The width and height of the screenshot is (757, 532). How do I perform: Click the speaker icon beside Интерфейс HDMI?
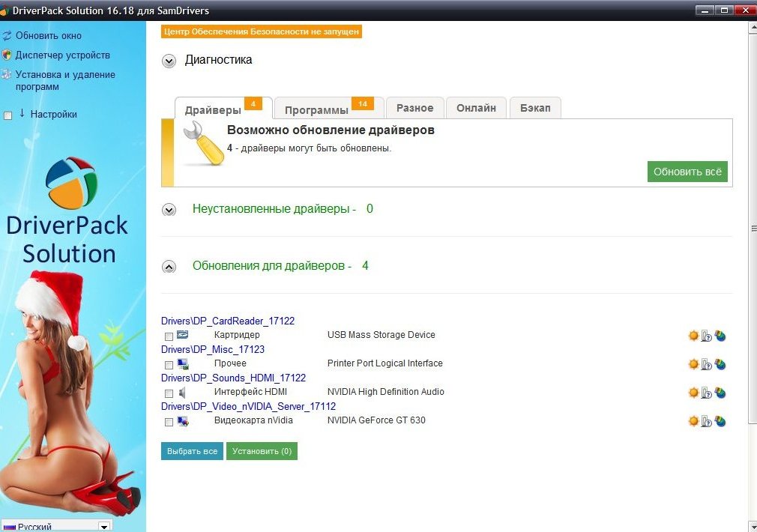pyautogui.click(x=182, y=393)
